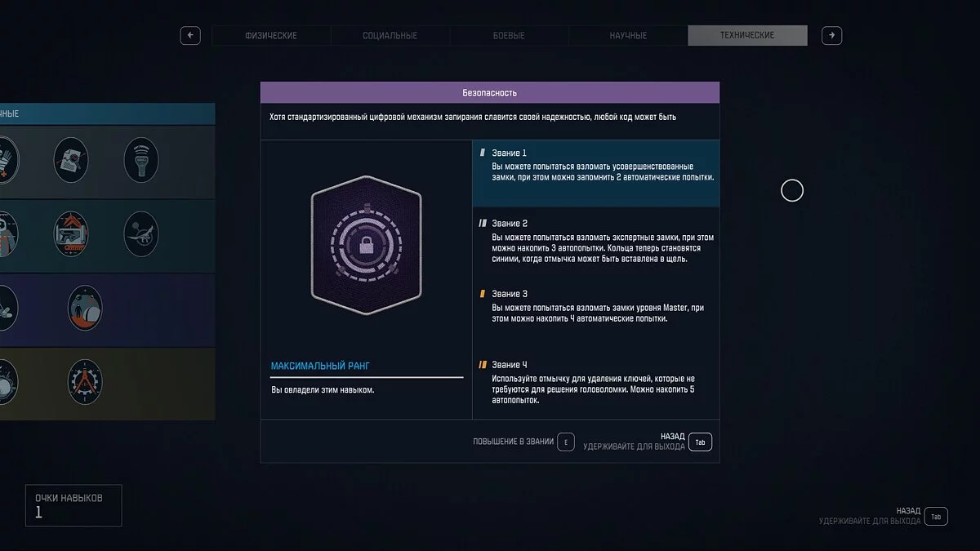Switch to the Физические tab

click(x=271, y=36)
